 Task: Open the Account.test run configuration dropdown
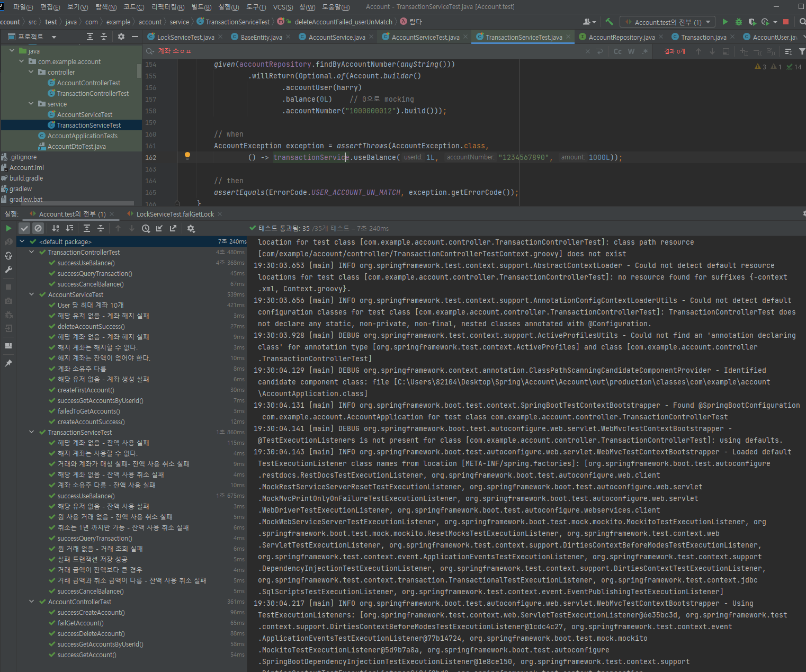(x=668, y=22)
